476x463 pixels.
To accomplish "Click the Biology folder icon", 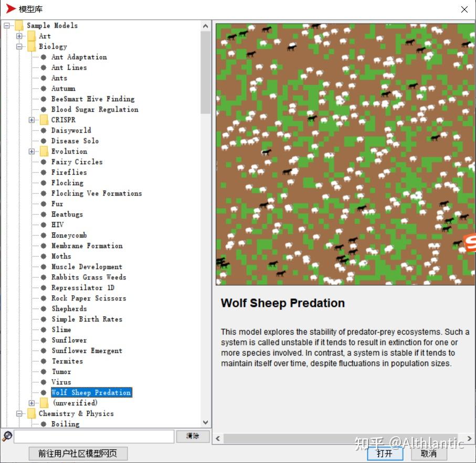I will (31, 46).
